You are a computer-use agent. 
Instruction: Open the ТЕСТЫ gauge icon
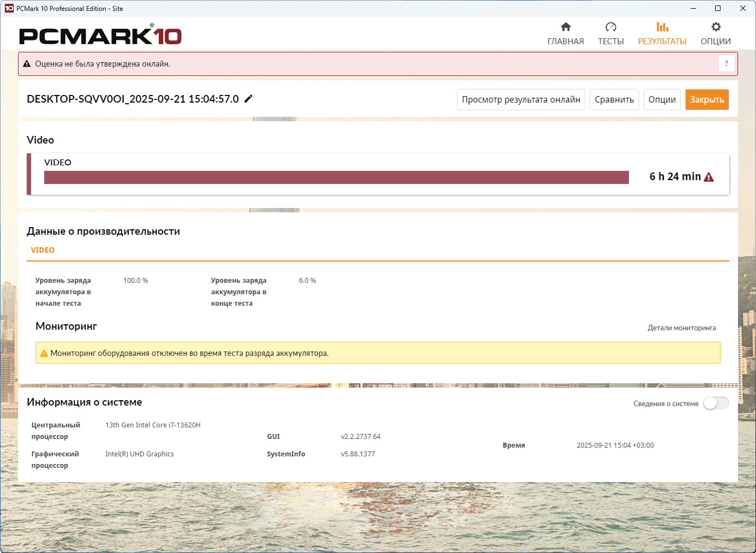tap(610, 27)
